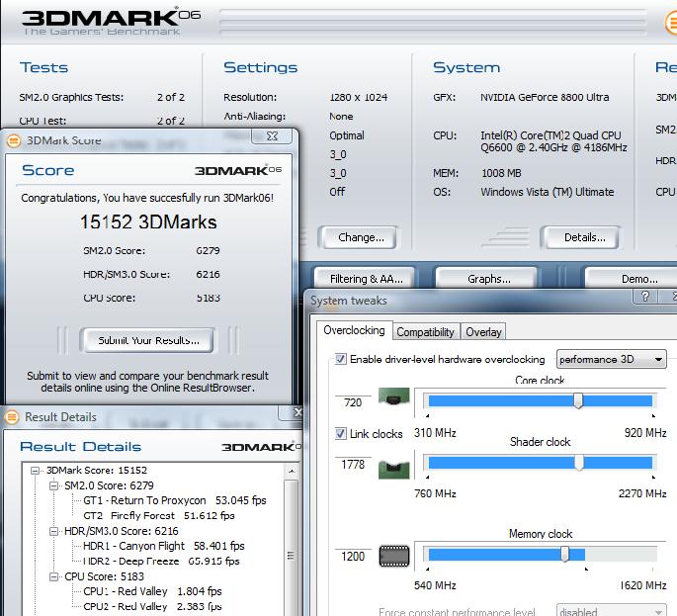
Task: Click the CPU Score value 5183 in the Score window
Action: tap(208, 298)
